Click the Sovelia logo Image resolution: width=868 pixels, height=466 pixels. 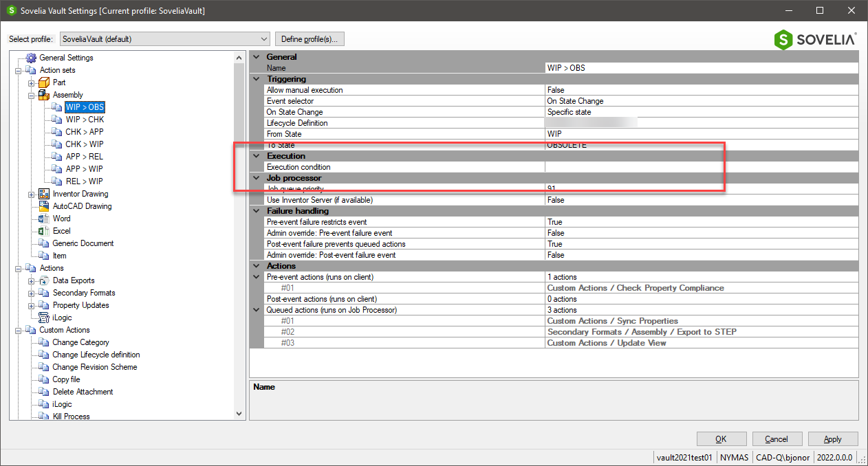(816, 39)
